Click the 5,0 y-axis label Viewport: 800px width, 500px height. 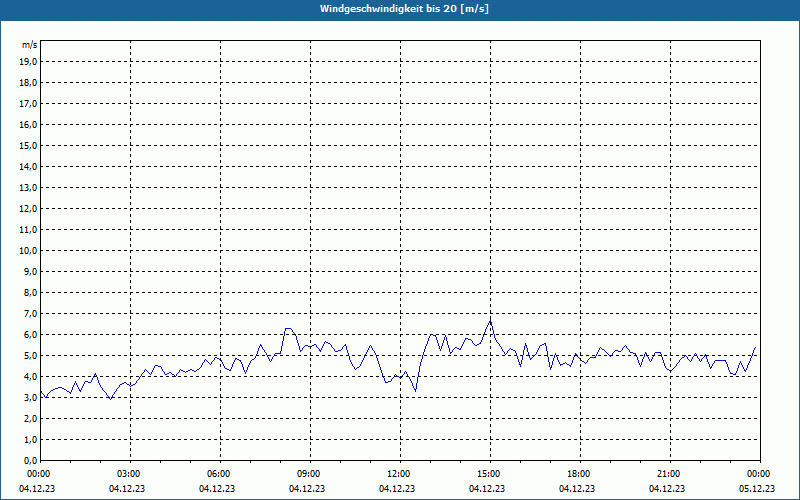pos(30,356)
